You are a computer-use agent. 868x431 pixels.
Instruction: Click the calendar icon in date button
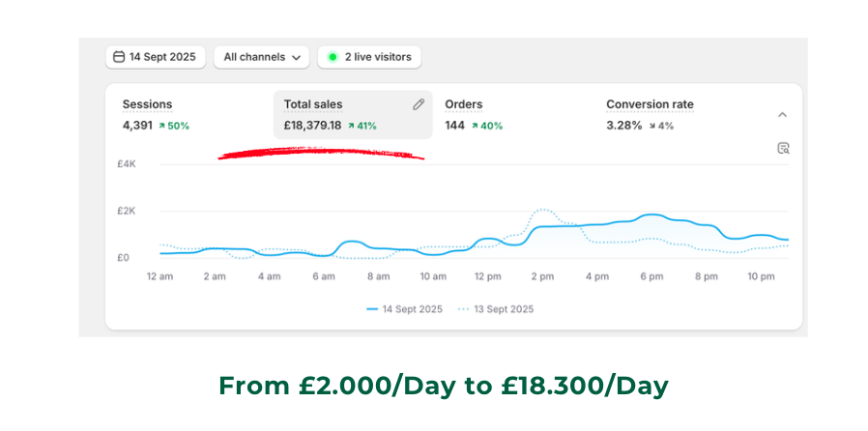click(119, 57)
